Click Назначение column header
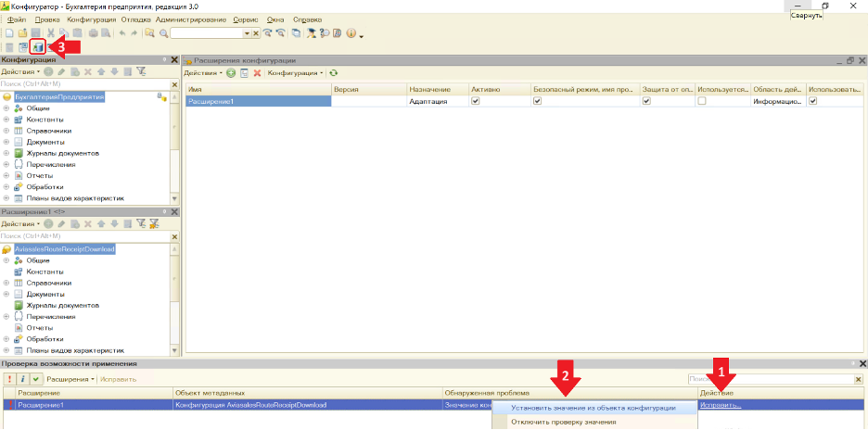This screenshot has height=430, width=868. (438, 89)
